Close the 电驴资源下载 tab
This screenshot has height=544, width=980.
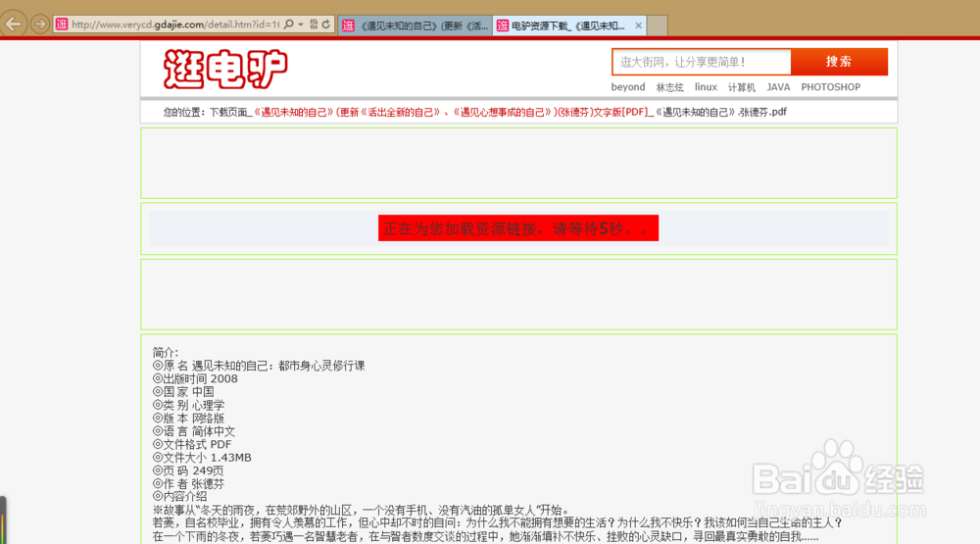coord(638,25)
